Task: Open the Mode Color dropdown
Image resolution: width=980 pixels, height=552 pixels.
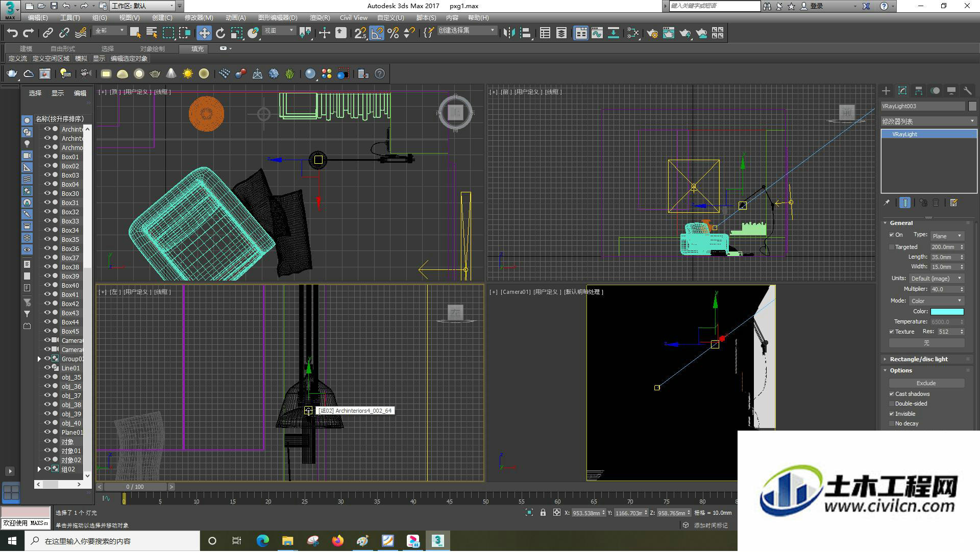Action: click(937, 301)
